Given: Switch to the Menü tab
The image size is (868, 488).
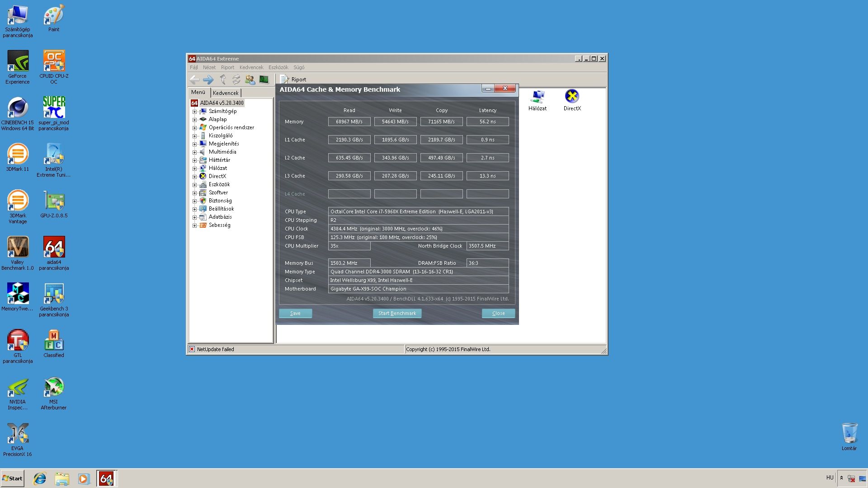Looking at the screenshot, I should coord(198,92).
